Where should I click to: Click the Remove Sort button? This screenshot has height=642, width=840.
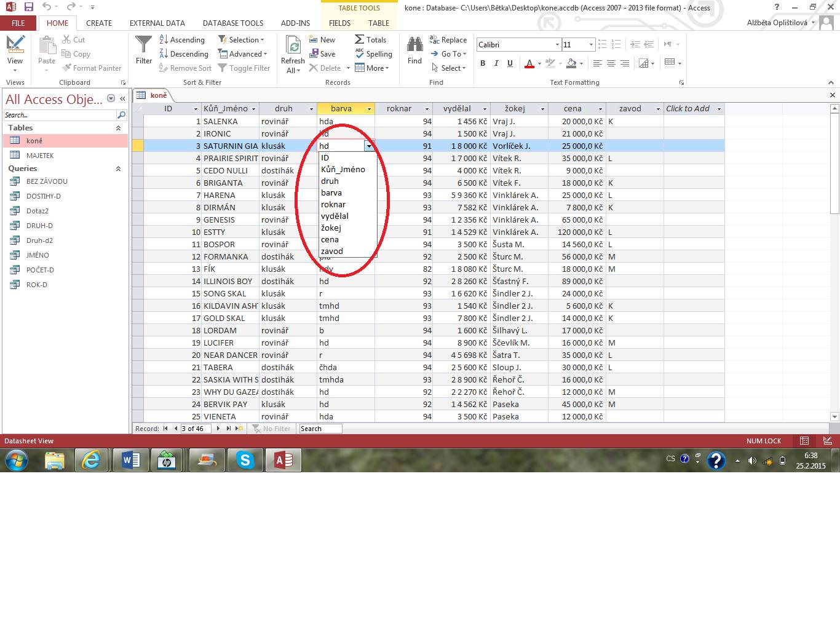pos(185,68)
